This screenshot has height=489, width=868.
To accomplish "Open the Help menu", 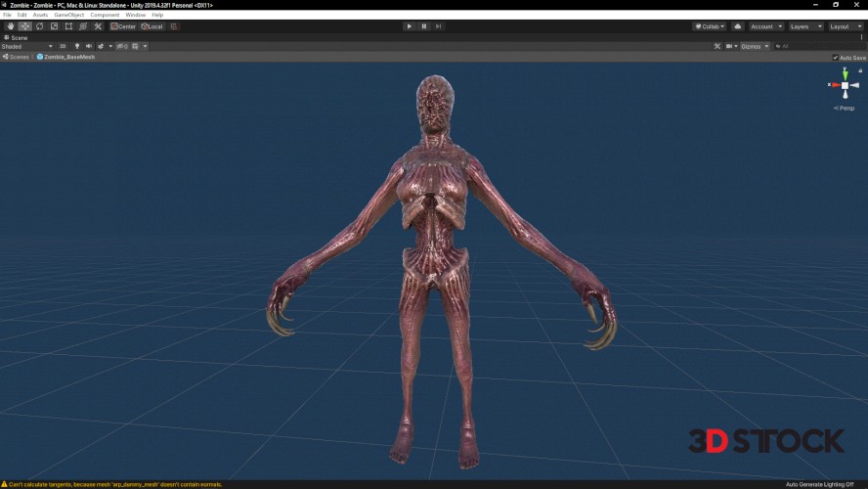I will pyautogui.click(x=157, y=15).
